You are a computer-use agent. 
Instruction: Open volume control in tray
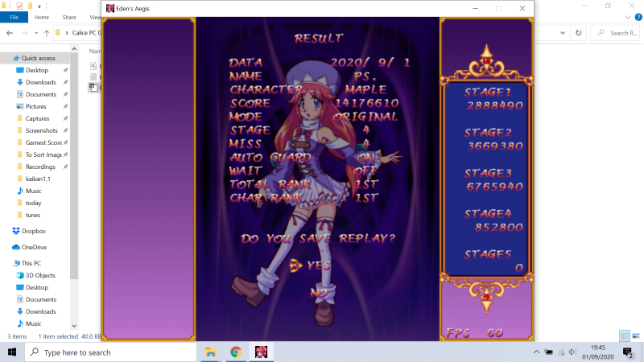pyautogui.click(x=573, y=352)
